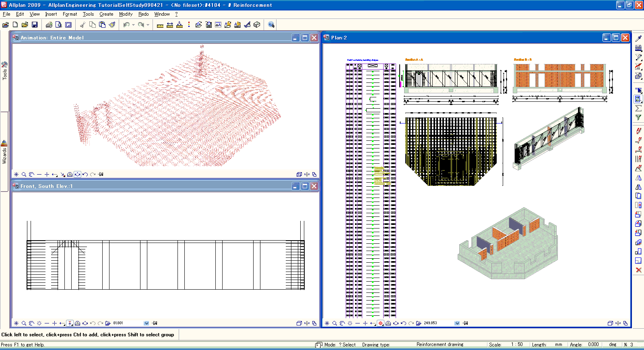Open Print Preview from toolbar
The width and height of the screenshot is (644, 350).
(59, 25)
